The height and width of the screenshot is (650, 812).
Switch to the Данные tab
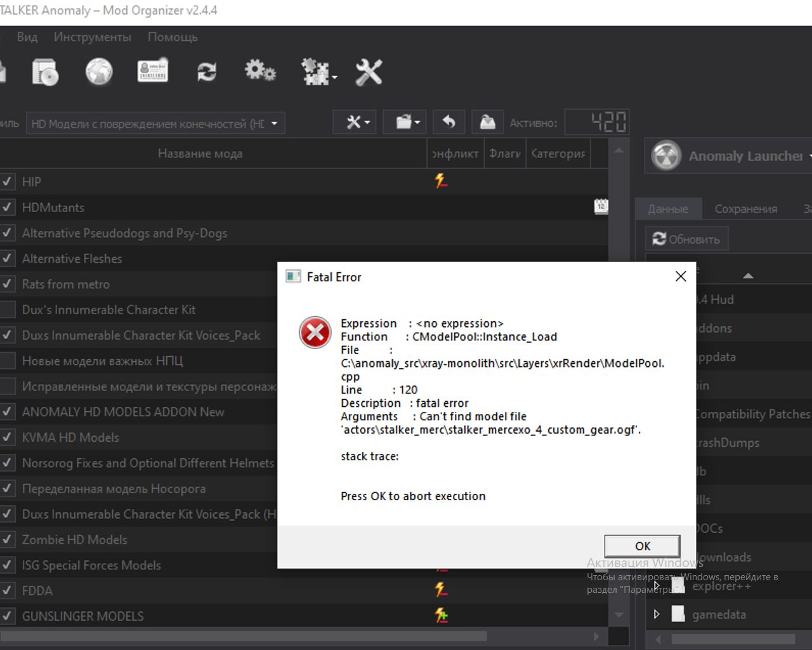tap(668, 209)
